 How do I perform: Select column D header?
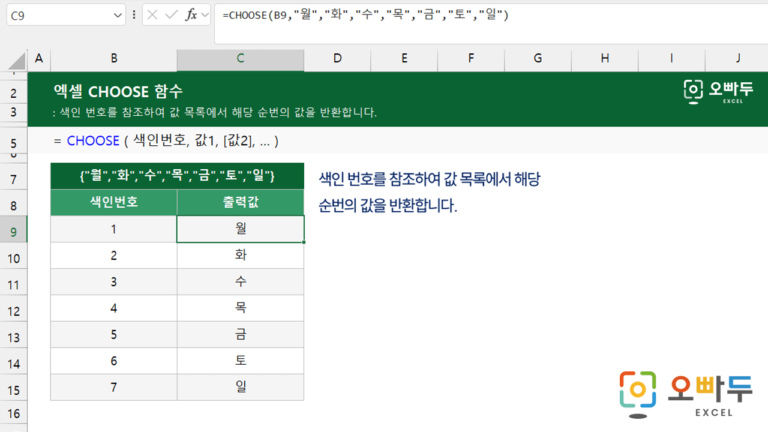pos(337,59)
